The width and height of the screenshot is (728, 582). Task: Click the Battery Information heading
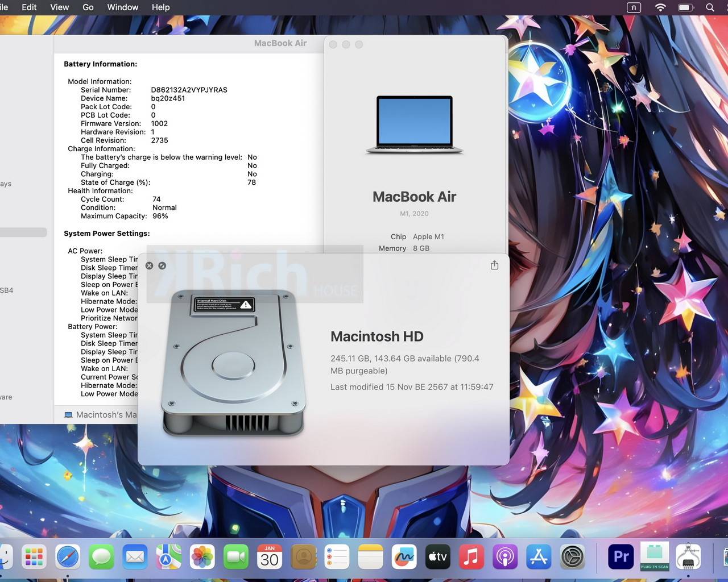tap(101, 64)
